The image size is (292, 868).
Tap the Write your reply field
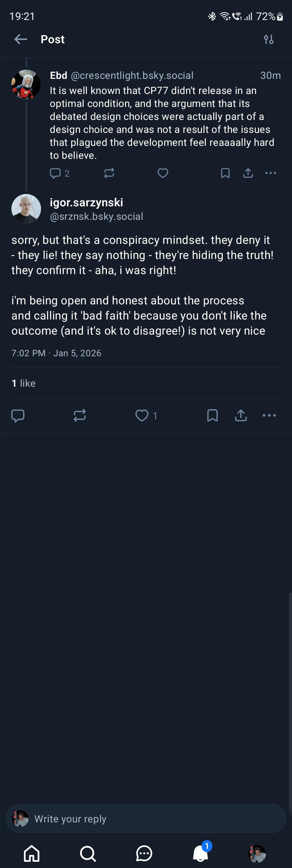tap(146, 819)
